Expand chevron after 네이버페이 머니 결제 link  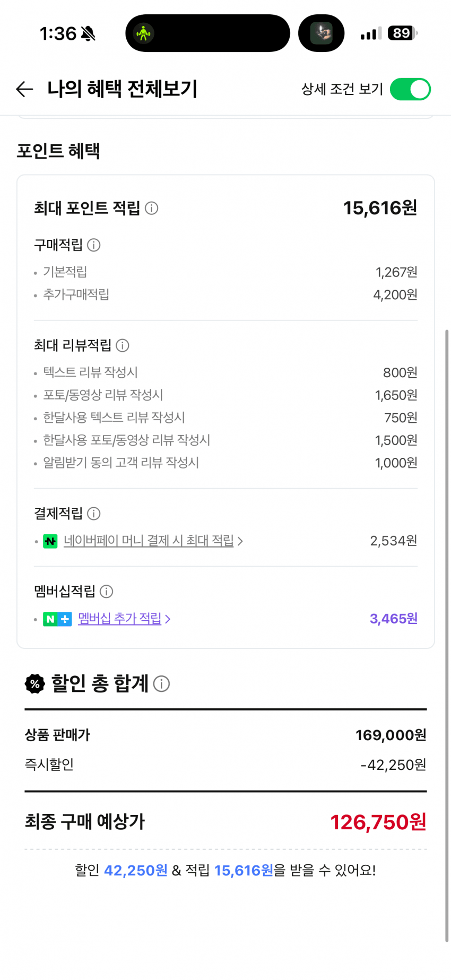[240, 541]
